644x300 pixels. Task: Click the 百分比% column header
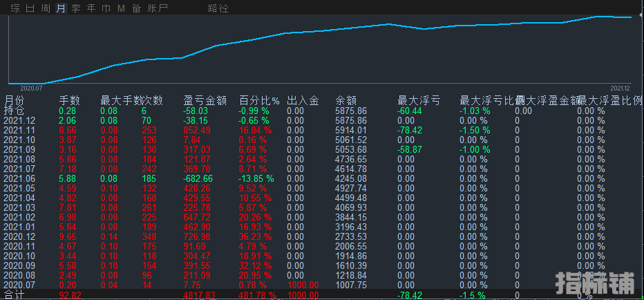[259, 100]
